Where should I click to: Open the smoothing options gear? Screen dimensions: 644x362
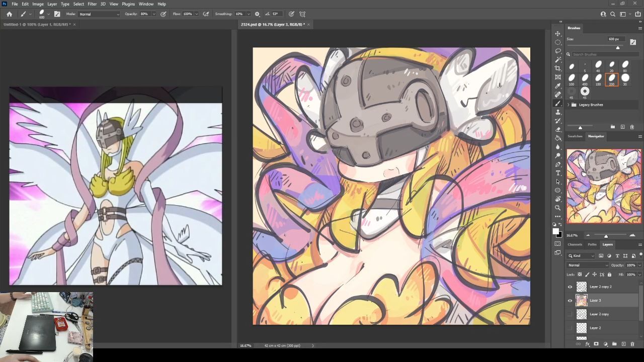257,14
